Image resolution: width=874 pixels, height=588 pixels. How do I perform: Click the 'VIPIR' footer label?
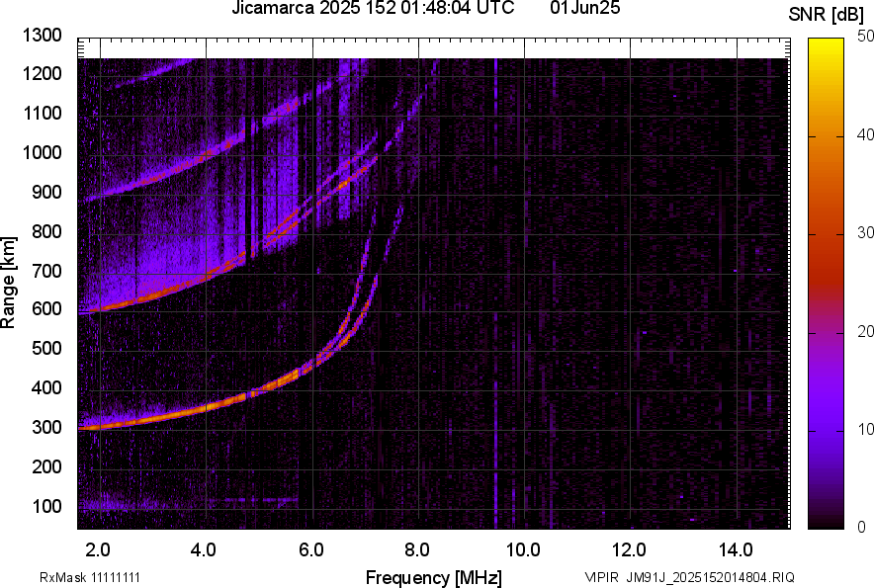pyautogui.click(x=601, y=577)
